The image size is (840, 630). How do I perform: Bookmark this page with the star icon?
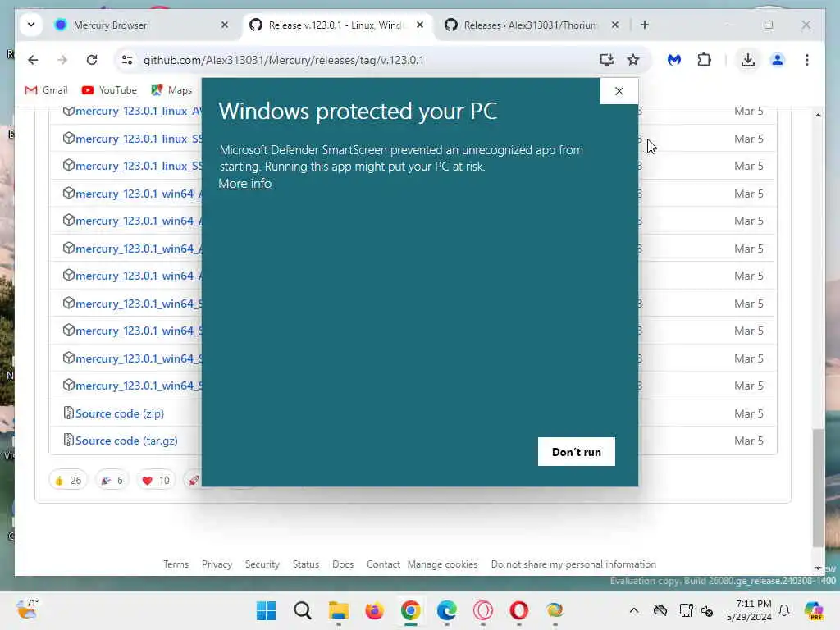(x=633, y=60)
